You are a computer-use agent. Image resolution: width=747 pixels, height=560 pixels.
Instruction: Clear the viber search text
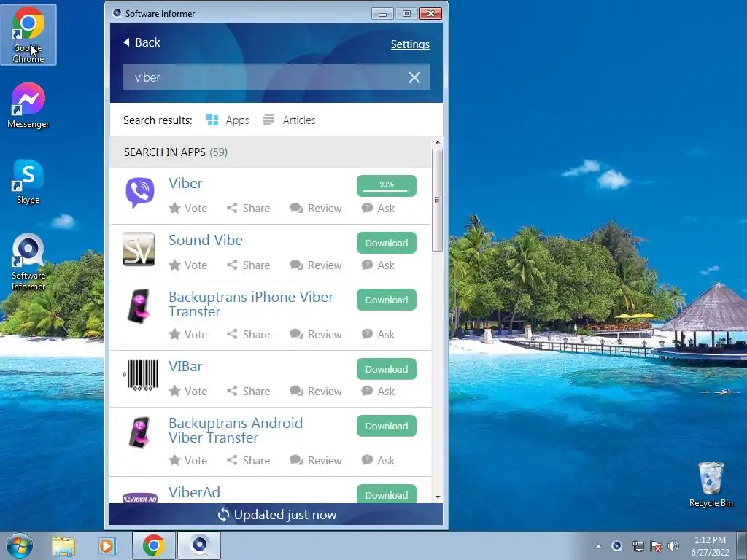pos(414,77)
